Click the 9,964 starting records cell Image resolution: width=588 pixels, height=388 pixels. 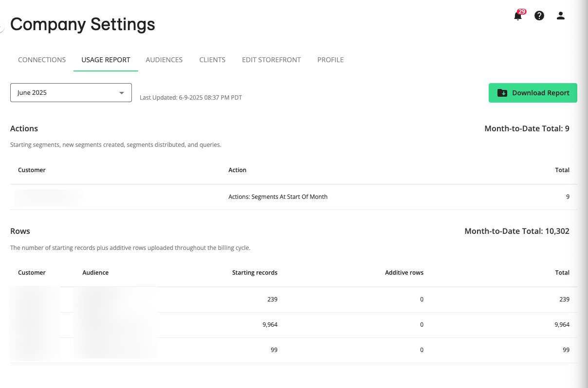pyautogui.click(x=270, y=325)
